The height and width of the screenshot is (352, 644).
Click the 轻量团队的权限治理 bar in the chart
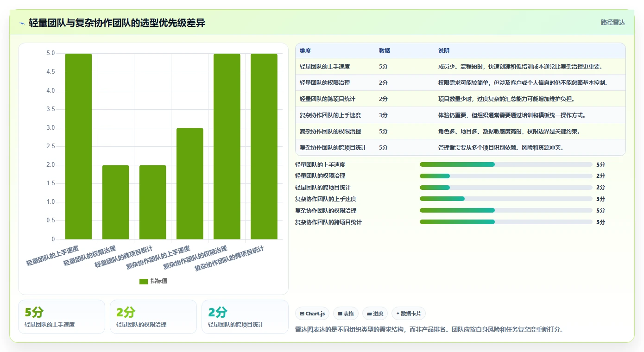point(115,202)
